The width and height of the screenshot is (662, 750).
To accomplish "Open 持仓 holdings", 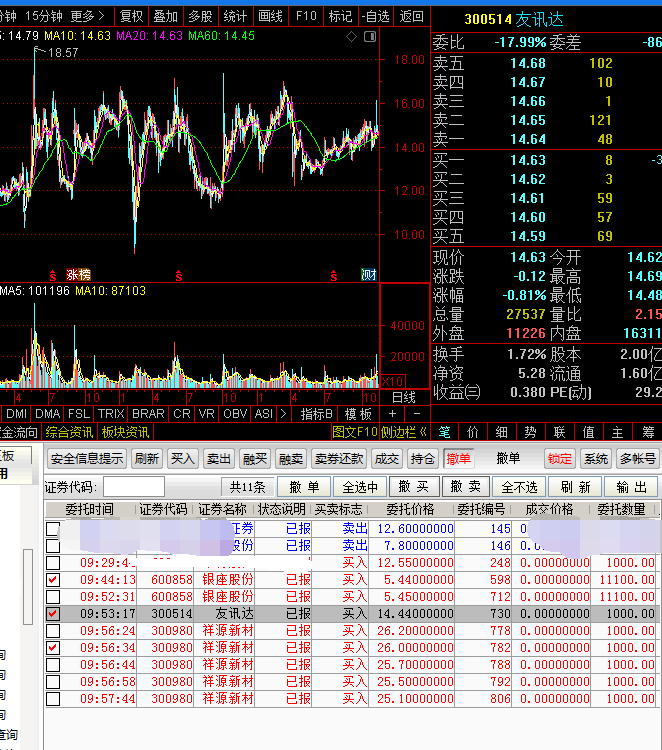I will 423,459.
